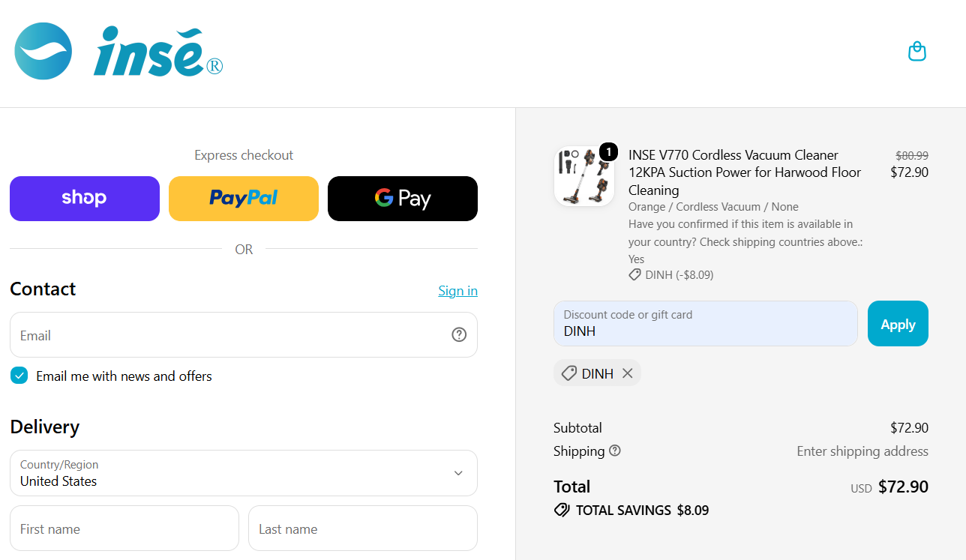966x560 pixels.
Task: Remove the applied DINH discount tag
Action: 628,373
